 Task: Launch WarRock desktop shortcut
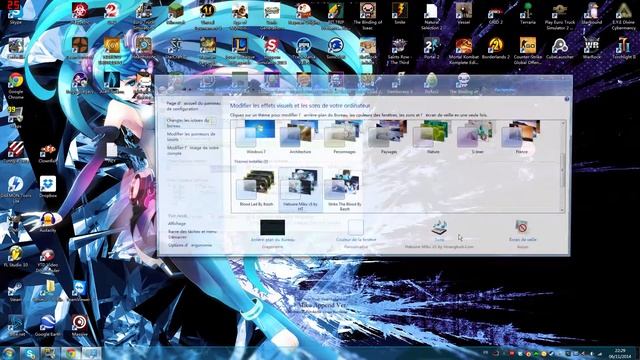click(x=591, y=48)
